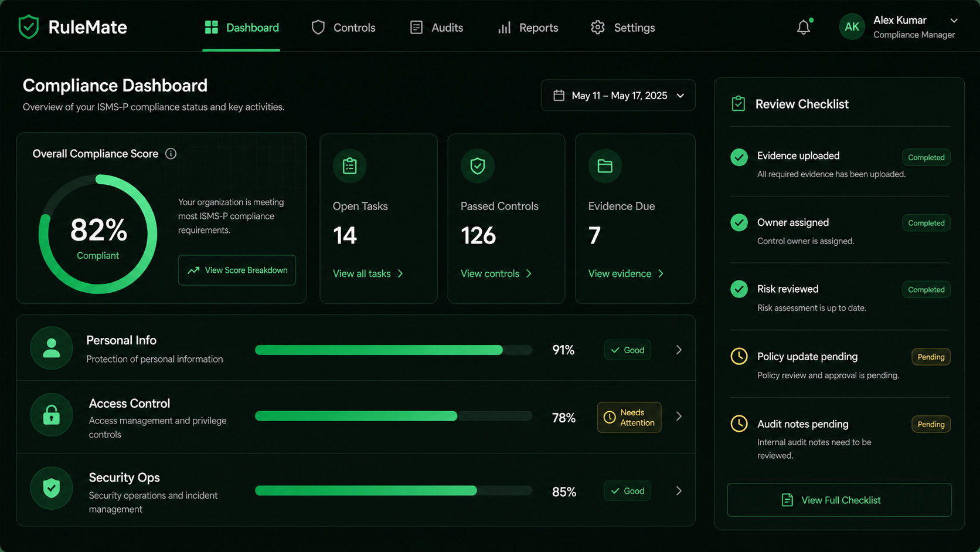Click the AK user avatar
This screenshot has height=552, width=980.
tap(852, 27)
